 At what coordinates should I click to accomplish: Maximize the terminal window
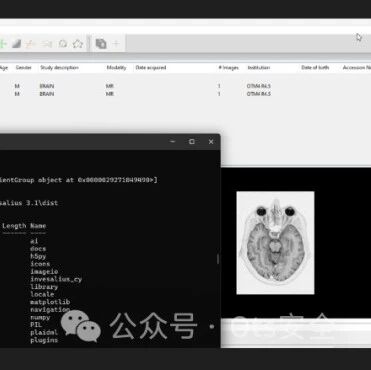[x=192, y=142]
